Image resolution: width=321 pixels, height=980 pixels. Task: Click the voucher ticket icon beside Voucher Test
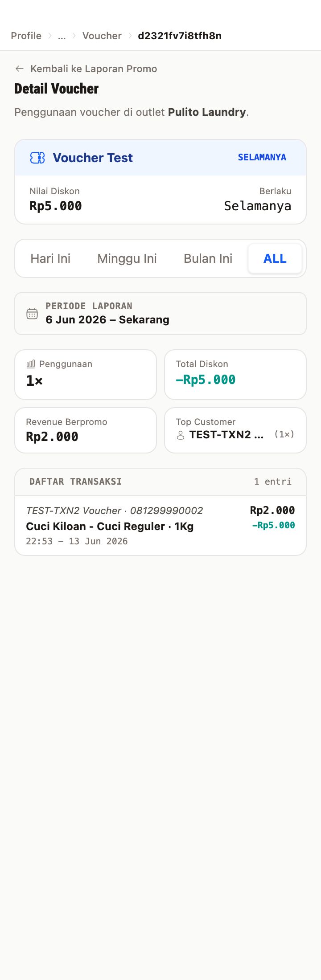pos(37,158)
